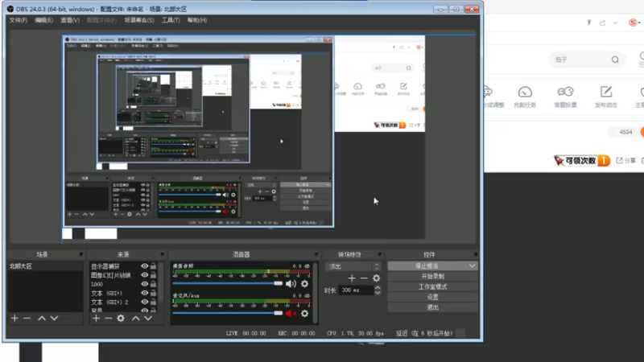Open the 查看(V) menu

coord(70,20)
